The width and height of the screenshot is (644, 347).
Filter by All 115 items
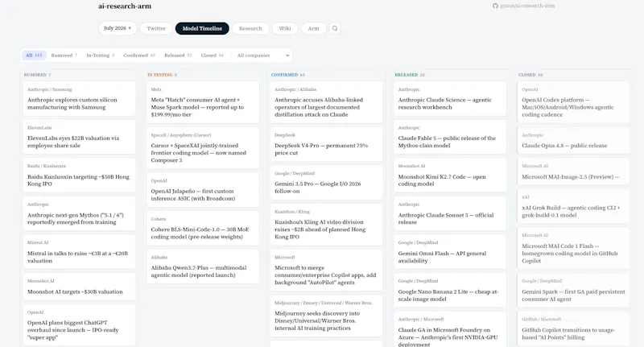coord(34,55)
